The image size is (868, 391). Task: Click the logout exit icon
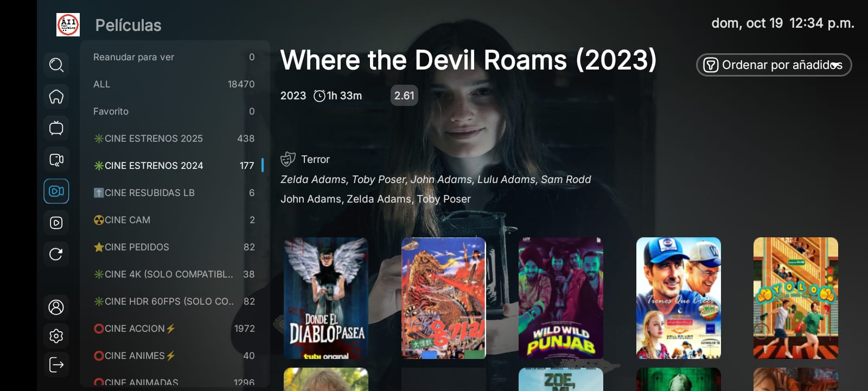56,364
